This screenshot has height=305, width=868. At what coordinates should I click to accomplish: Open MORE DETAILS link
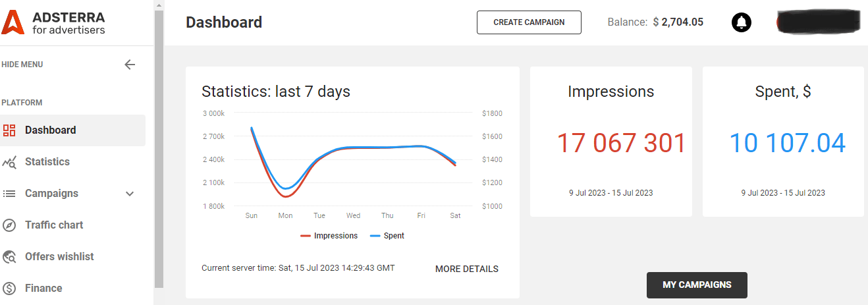[466, 269]
